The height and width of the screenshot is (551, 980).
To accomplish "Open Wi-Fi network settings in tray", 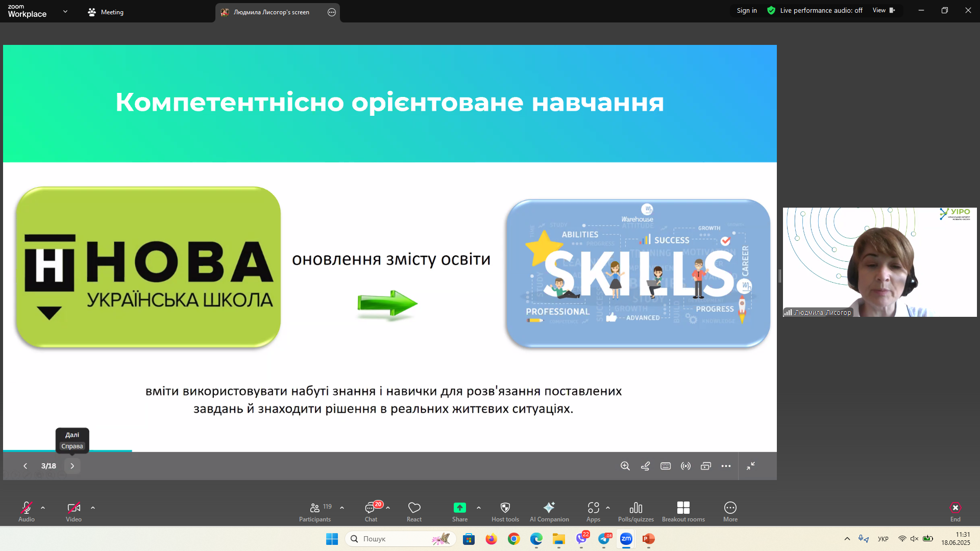I will [x=902, y=539].
